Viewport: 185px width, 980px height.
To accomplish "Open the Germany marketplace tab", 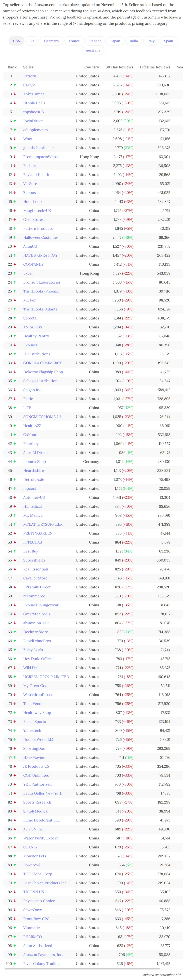I will point(51,41).
